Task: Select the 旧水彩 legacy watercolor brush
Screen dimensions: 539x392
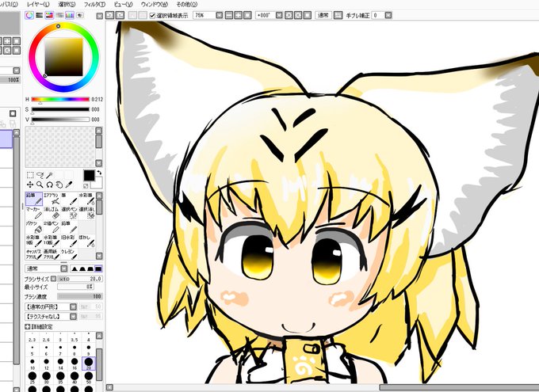Action: 69,242
